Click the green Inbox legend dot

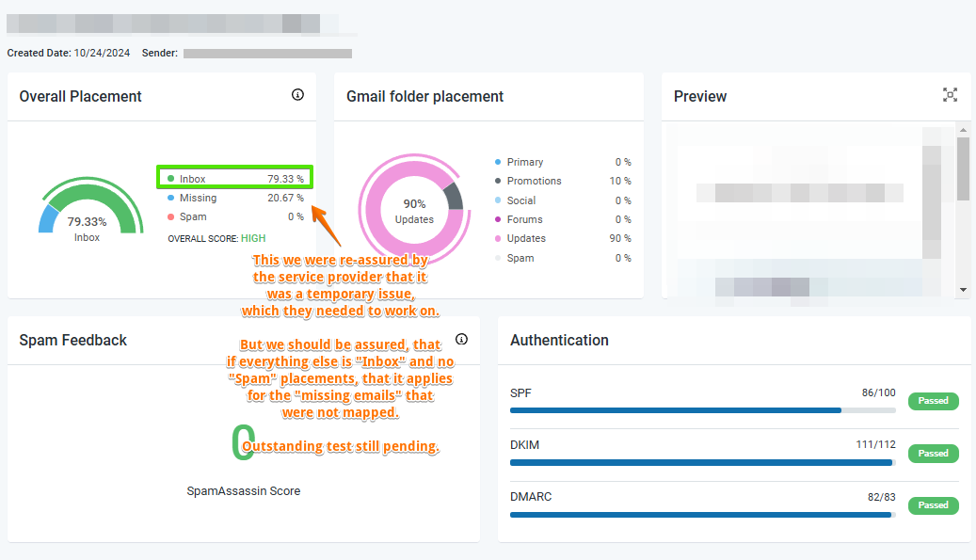coord(169,178)
